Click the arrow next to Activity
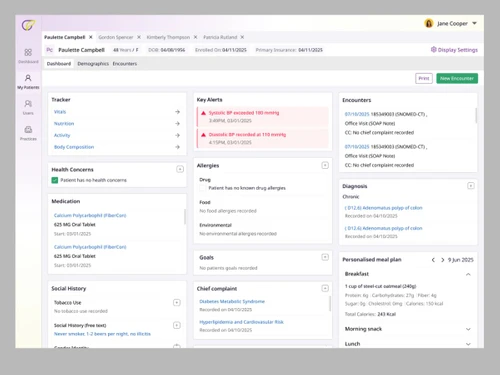This screenshot has width=500, height=375. [177, 135]
